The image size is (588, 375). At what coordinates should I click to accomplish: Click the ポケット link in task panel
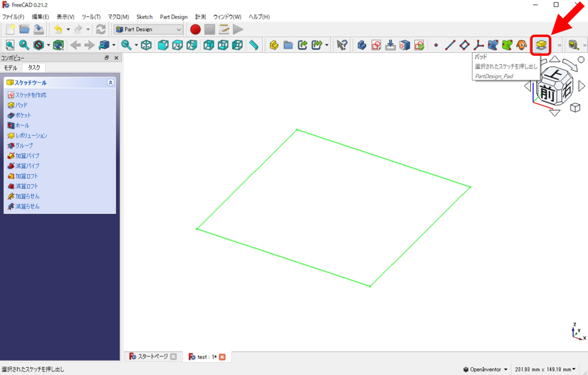[x=23, y=115]
